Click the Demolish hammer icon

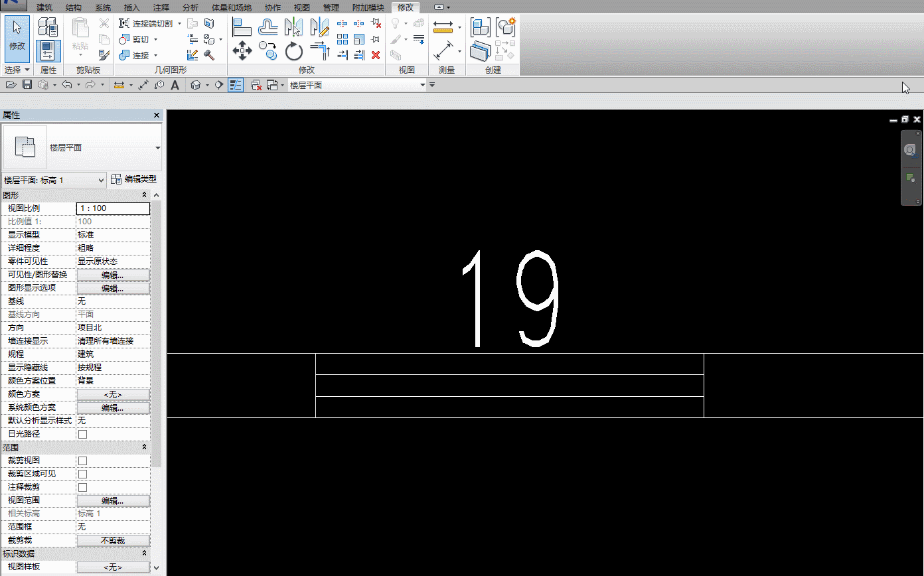click(x=209, y=55)
